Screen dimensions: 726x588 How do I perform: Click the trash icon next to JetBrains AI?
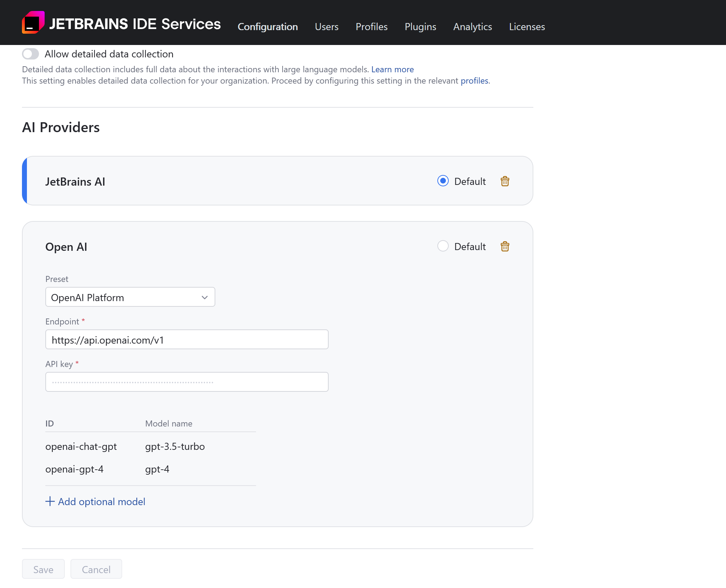coord(505,181)
